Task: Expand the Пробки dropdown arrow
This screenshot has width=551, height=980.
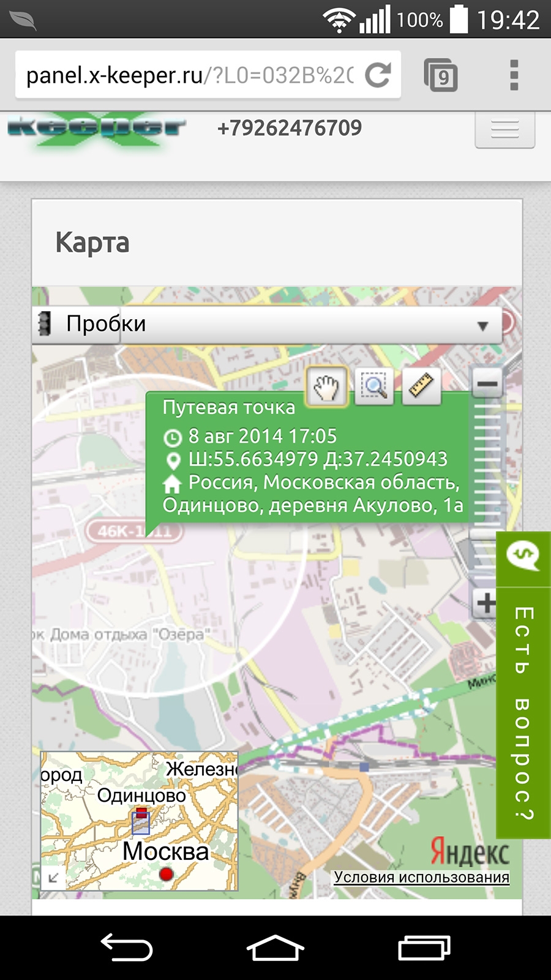Action: click(482, 325)
